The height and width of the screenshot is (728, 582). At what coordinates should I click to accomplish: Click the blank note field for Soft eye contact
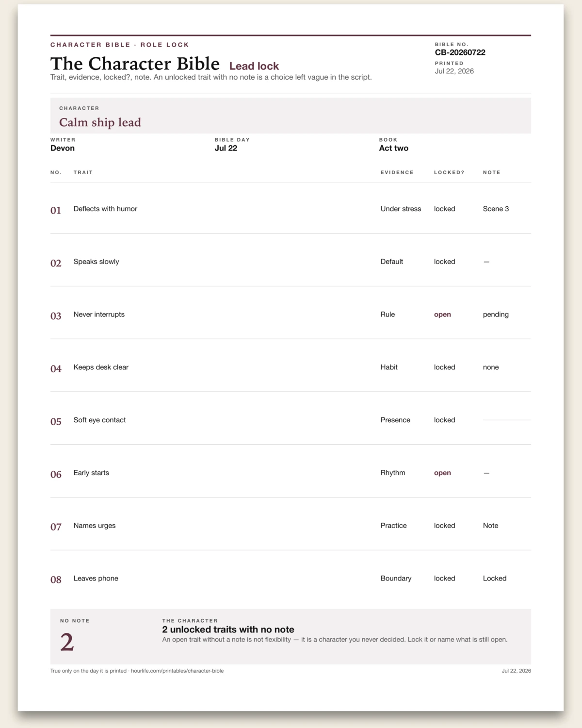507,420
